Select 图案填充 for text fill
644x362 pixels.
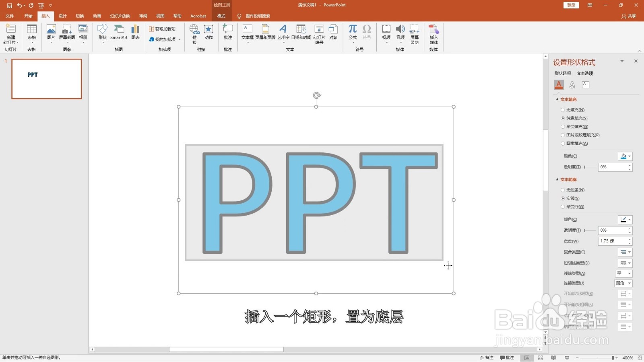pos(563,143)
